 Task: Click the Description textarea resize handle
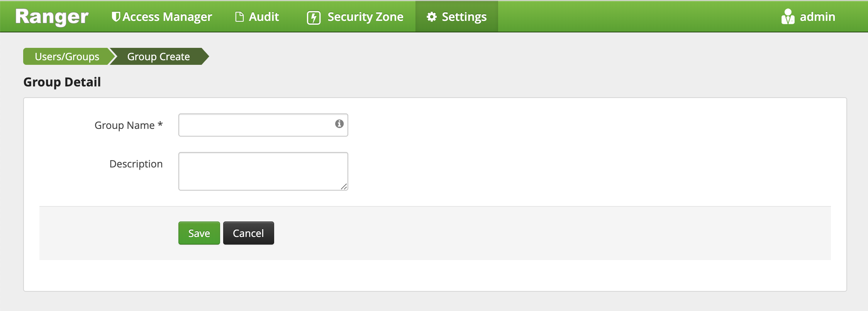point(344,187)
